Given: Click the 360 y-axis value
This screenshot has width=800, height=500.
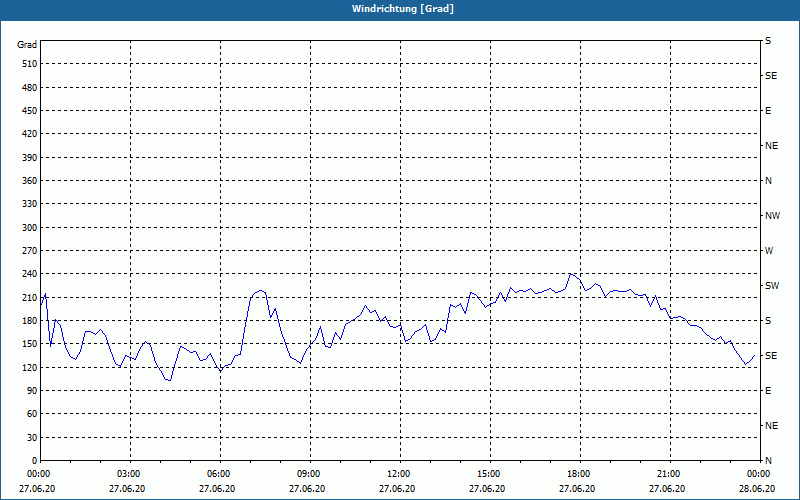Looking at the screenshot, I should (x=30, y=181).
